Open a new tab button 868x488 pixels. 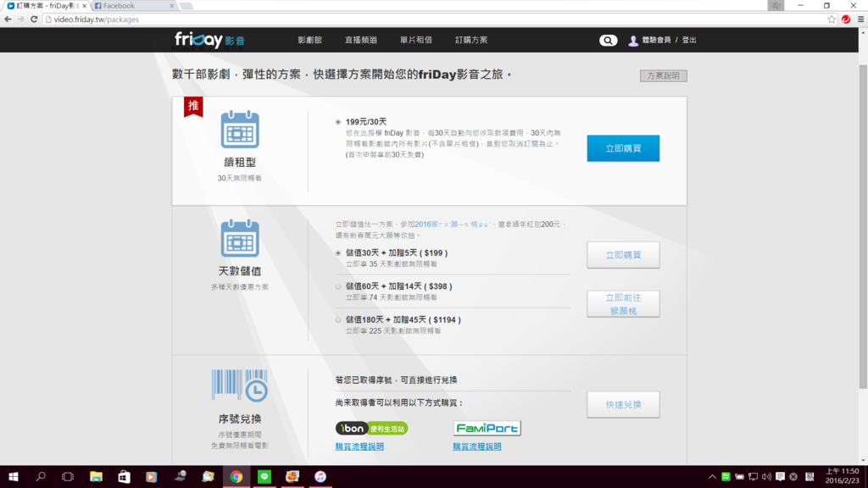186,6
